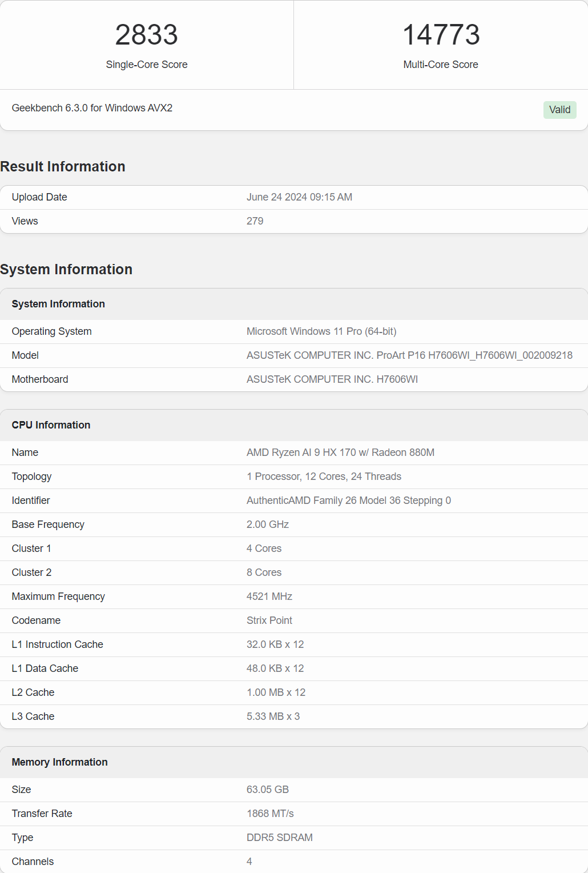Click the Views count 279
Image resolution: width=588 pixels, height=873 pixels.
[255, 221]
